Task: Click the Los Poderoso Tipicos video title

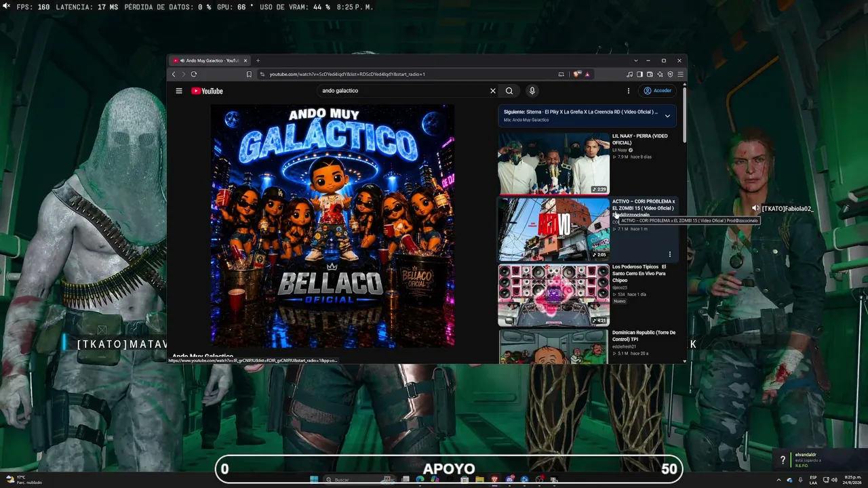Action: pos(639,273)
